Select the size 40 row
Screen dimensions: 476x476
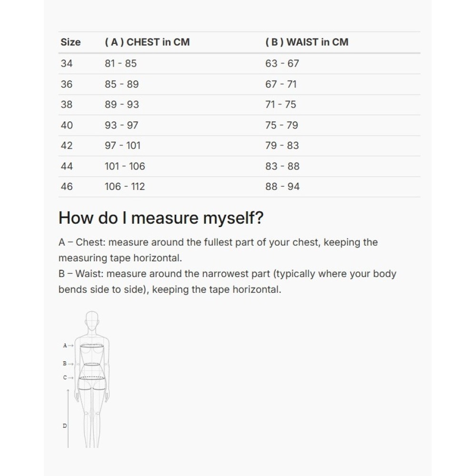(239, 125)
